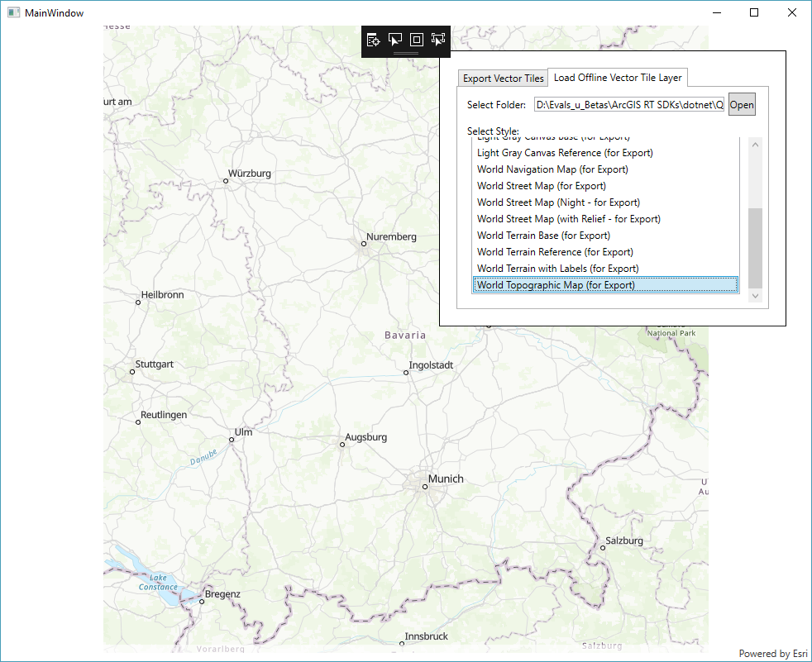Select World Topographic Map (for Export)
Screen dimensions: 812x662
coord(605,285)
